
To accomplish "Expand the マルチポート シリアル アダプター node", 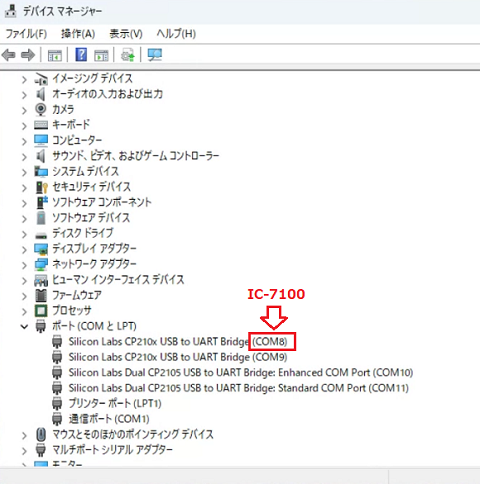I will (x=24, y=451).
